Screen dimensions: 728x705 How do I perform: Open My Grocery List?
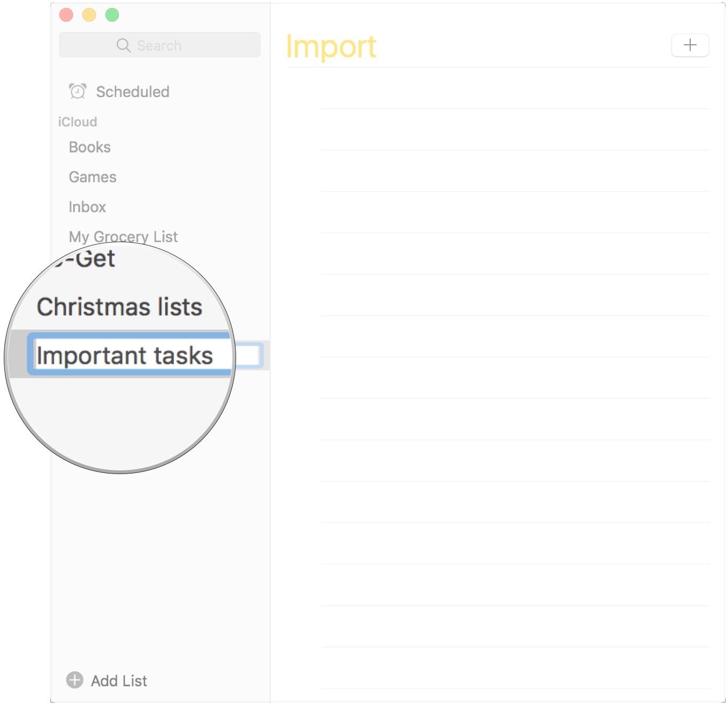pos(123,236)
